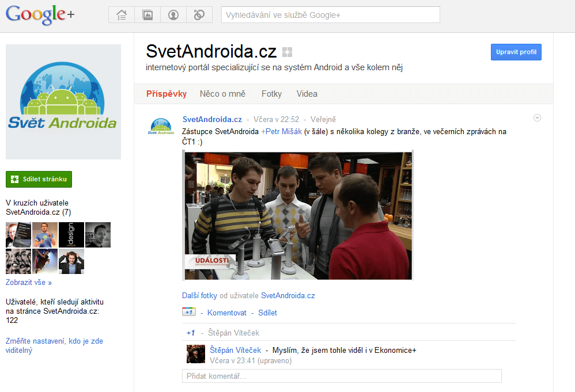
Task: Click the Veřejně visibility label
Action: (x=323, y=119)
